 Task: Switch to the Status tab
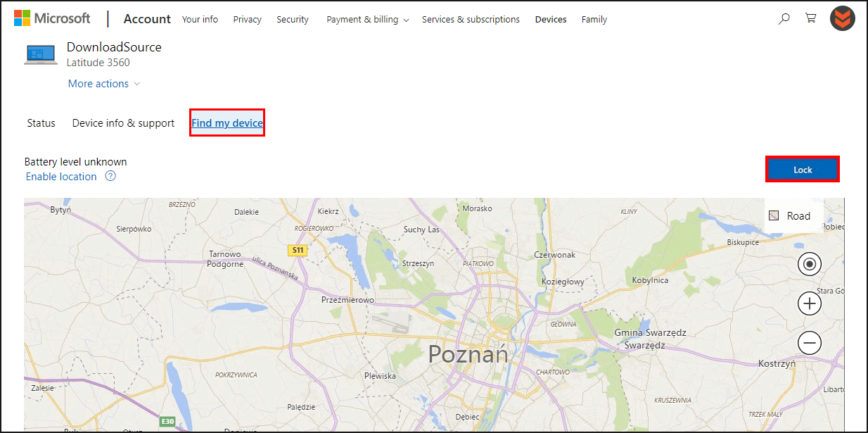41,123
